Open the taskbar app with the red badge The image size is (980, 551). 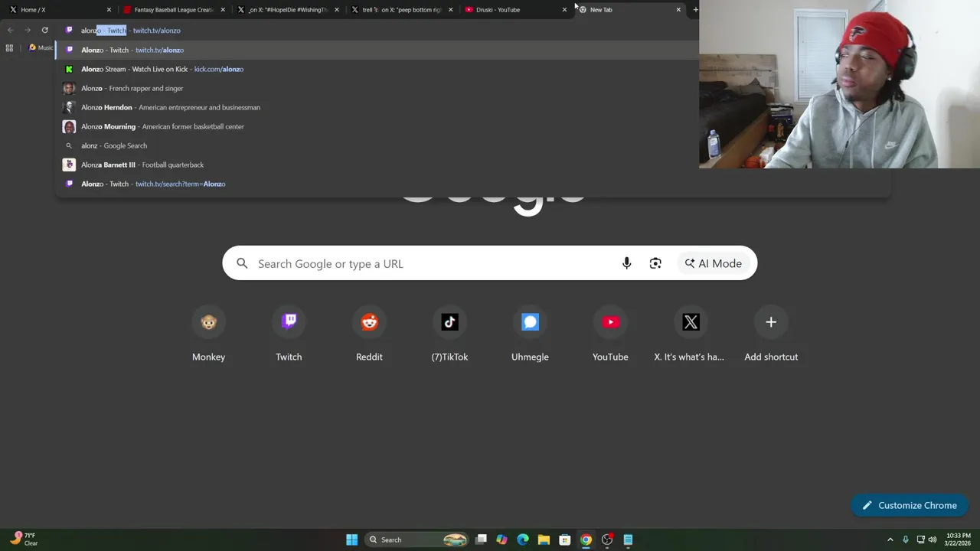click(x=607, y=540)
